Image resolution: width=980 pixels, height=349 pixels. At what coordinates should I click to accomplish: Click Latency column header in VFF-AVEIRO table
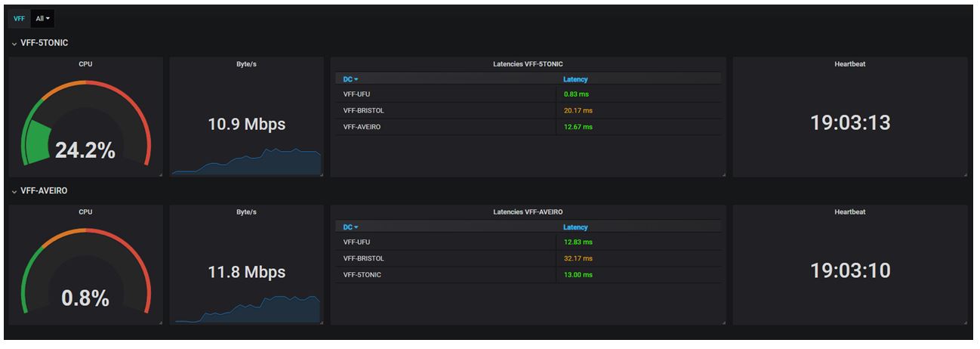point(575,227)
